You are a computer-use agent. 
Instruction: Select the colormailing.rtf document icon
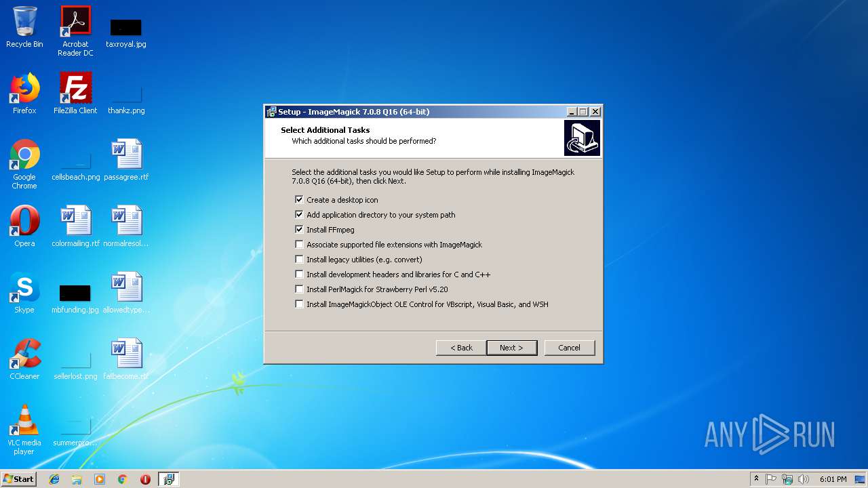coord(75,226)
